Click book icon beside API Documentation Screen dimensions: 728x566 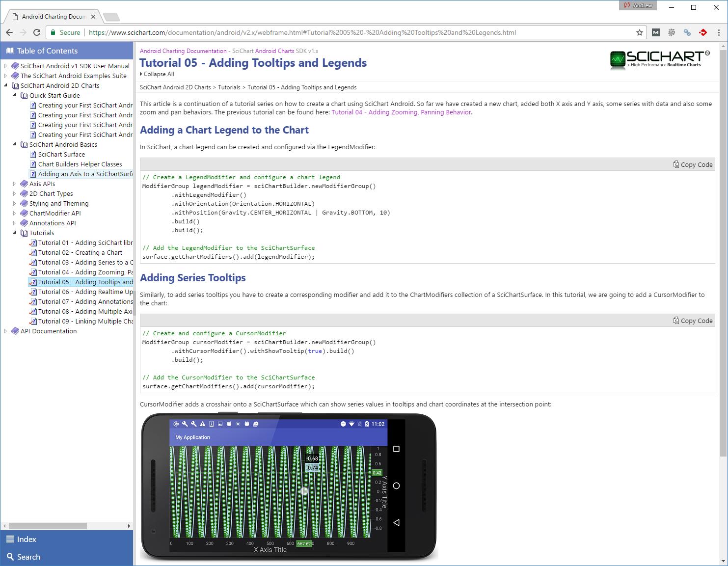(x=15, y=331)
